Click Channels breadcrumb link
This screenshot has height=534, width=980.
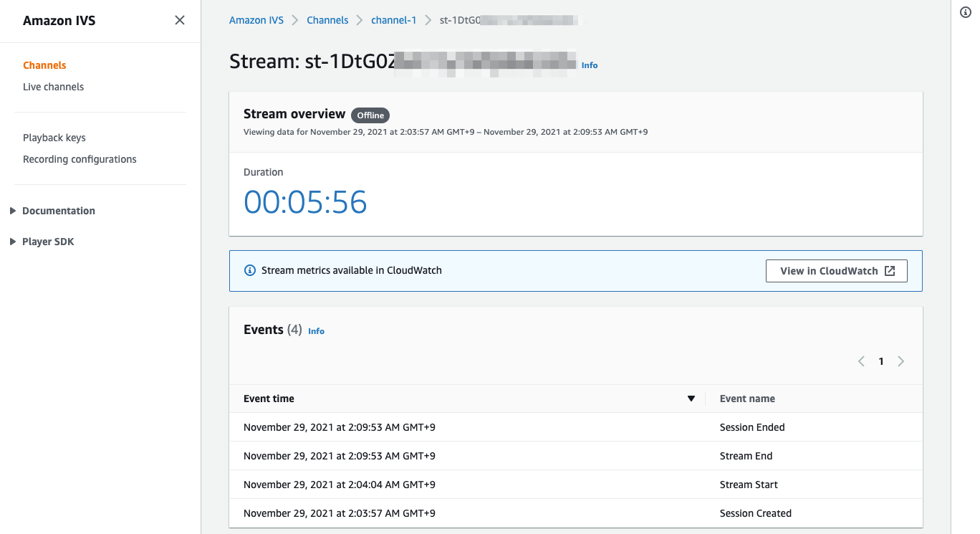pyautogui.click(x=327, y=20)
